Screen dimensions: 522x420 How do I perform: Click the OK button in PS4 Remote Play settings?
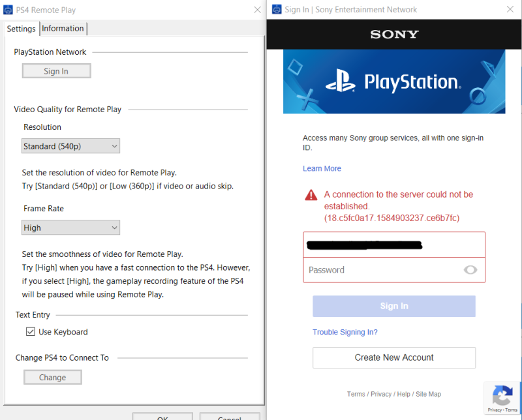click(x=162, y=417)
